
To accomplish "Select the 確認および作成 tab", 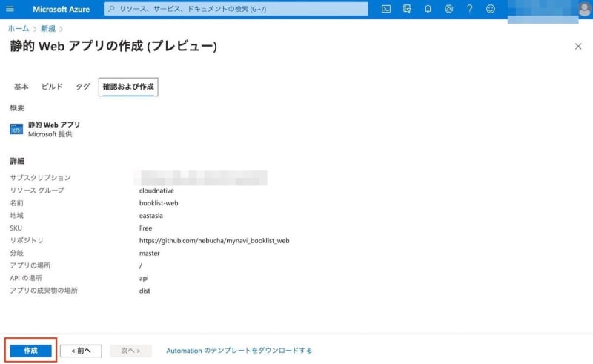I will (x=128, y=87).
